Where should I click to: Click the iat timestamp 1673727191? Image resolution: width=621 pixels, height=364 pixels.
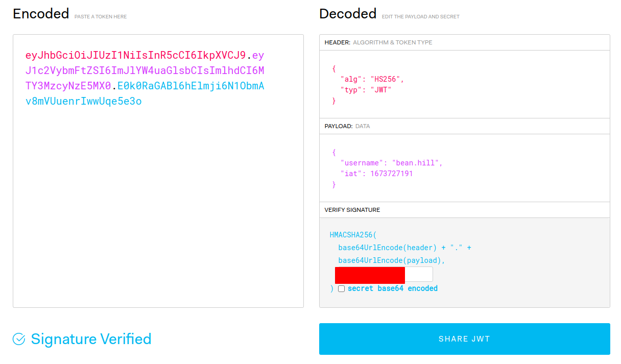[391, 174]
